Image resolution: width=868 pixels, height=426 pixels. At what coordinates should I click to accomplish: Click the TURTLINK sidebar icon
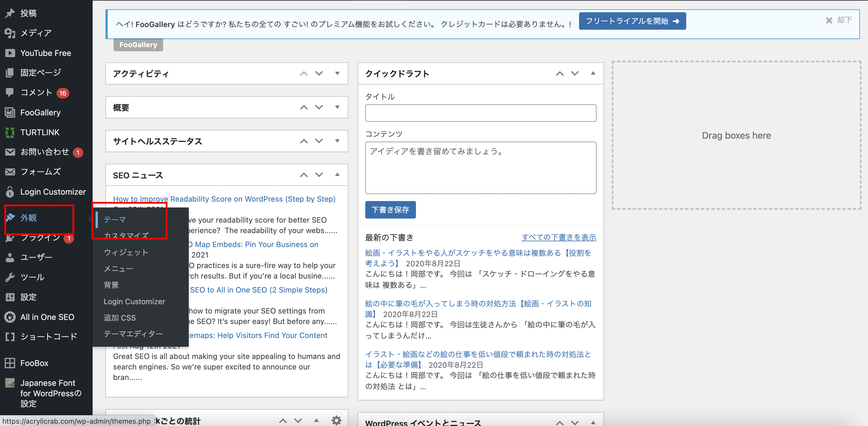(10, 133)
